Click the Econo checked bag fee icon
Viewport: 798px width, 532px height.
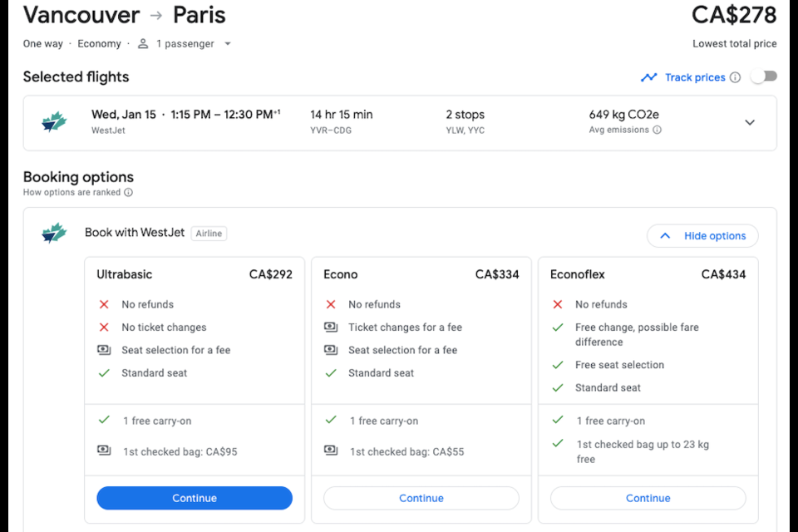(x=331, y=451)
